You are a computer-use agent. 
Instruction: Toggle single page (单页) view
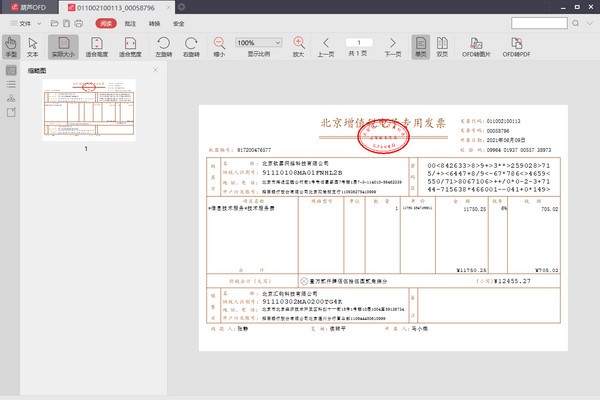421,47
